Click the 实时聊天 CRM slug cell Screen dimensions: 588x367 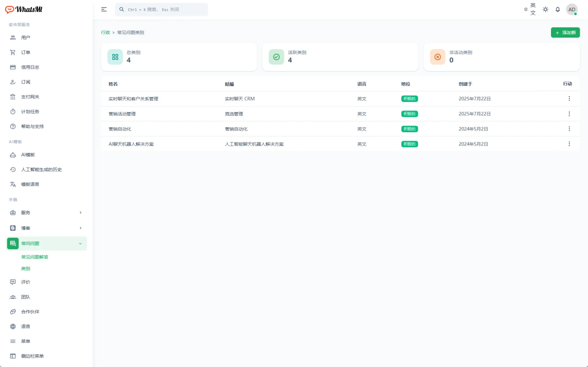click(240, 99)
